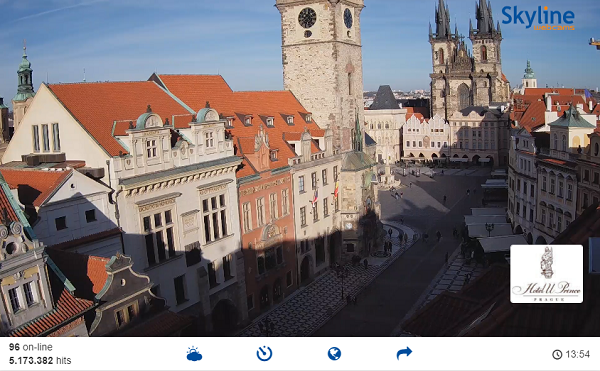This screenshot has height=371, width=600.
Task: Click the Týn Church left spire in the feed
Action: 443,19
